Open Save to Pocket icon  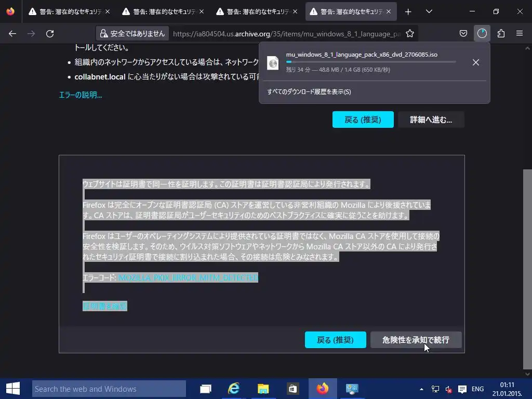(x=463, y=34)
